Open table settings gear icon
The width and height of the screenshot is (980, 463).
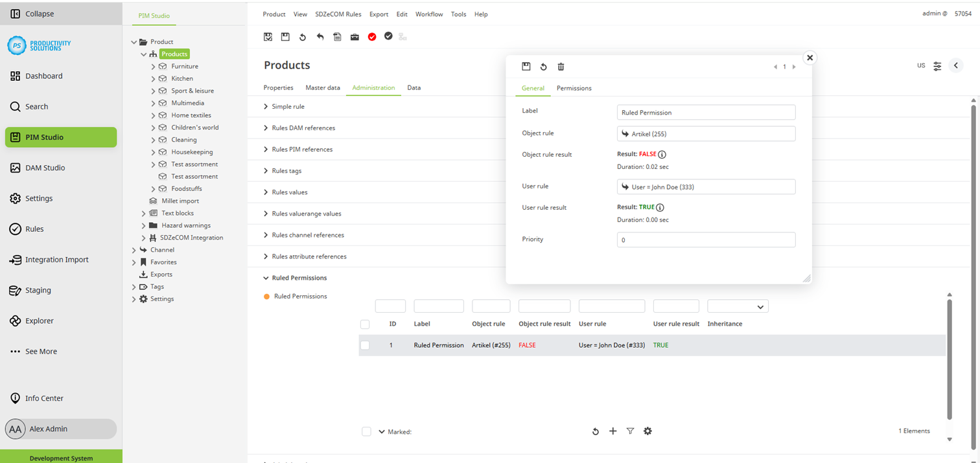647,431
